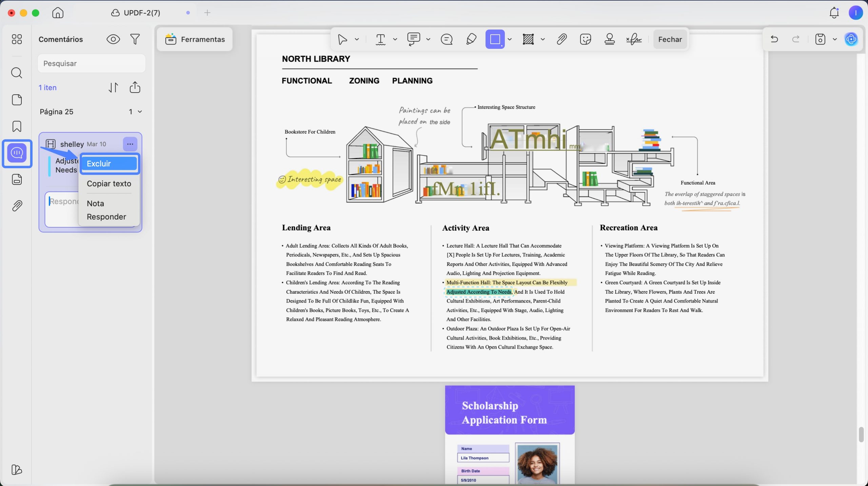The width and height of the screenshot is (868, 486).
Task: Click the Pesquisar search field
Action: point(92,63)
